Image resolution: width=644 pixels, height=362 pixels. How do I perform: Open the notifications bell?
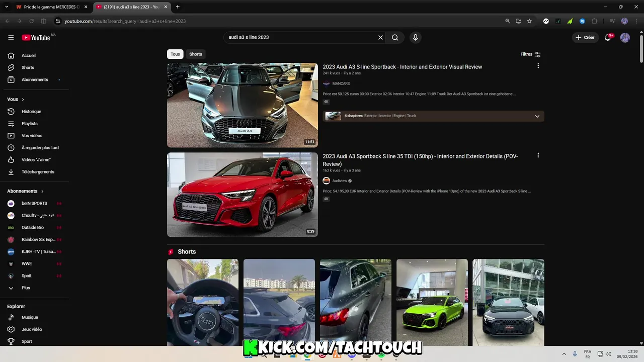(608, 38)
